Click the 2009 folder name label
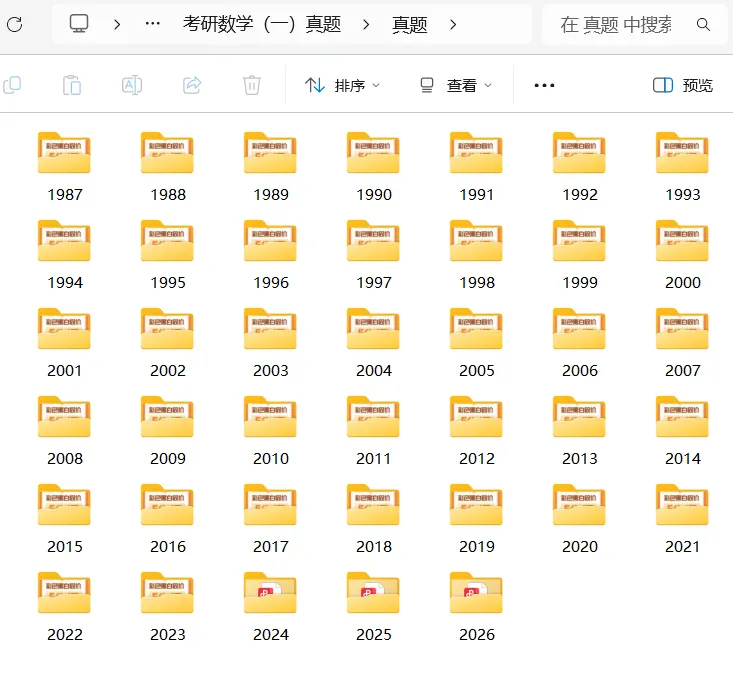733x691 pixels. pos(168,458)
